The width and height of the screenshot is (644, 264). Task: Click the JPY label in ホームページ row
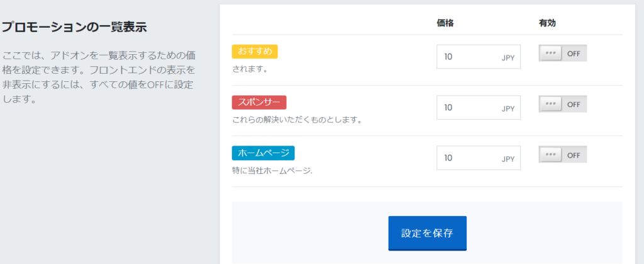pos(508,159)
